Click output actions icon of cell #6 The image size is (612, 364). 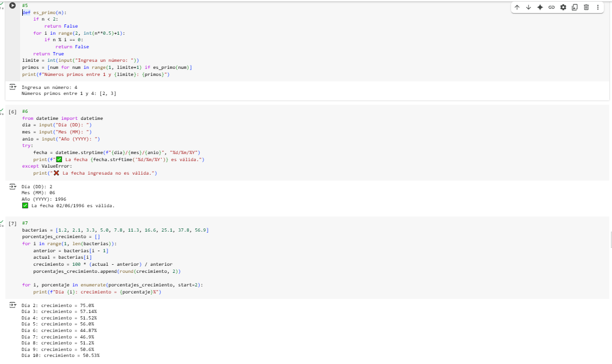12,187
